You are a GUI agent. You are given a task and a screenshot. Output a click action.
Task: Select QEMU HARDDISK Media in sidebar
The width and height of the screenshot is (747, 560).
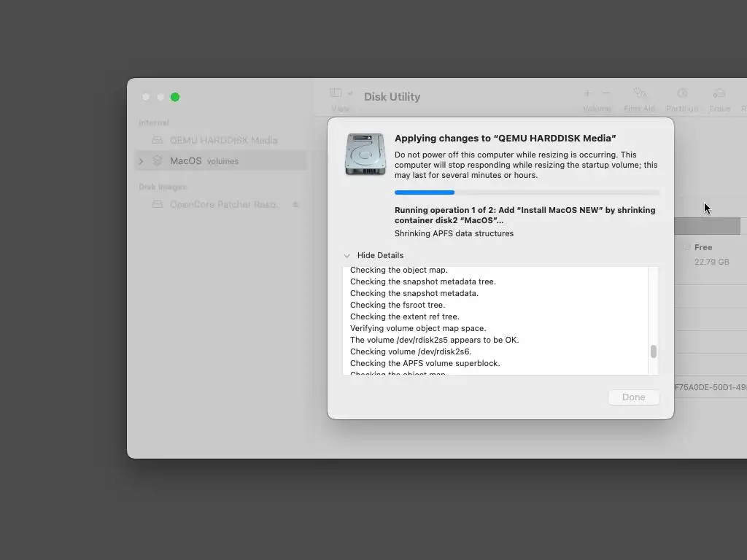221,140
